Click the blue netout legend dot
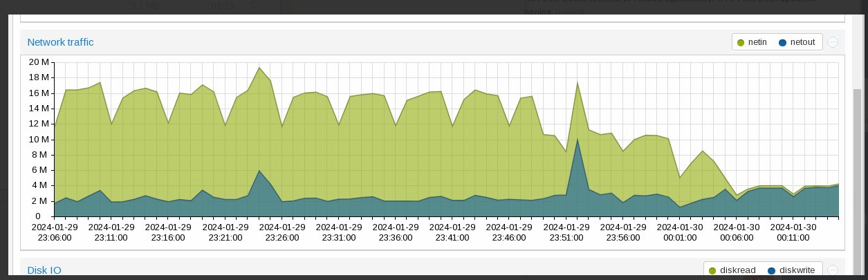This screenshot has height=280, width=868. (782, 43)
